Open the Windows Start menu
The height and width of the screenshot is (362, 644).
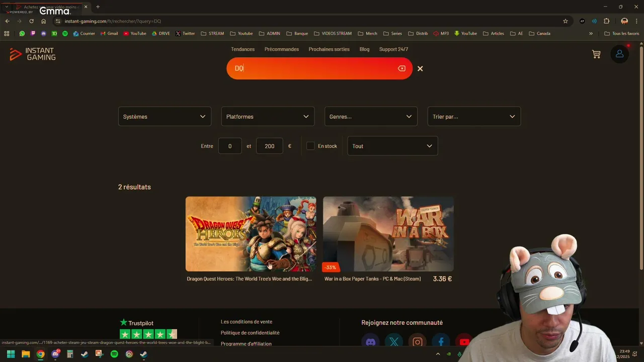11,354
